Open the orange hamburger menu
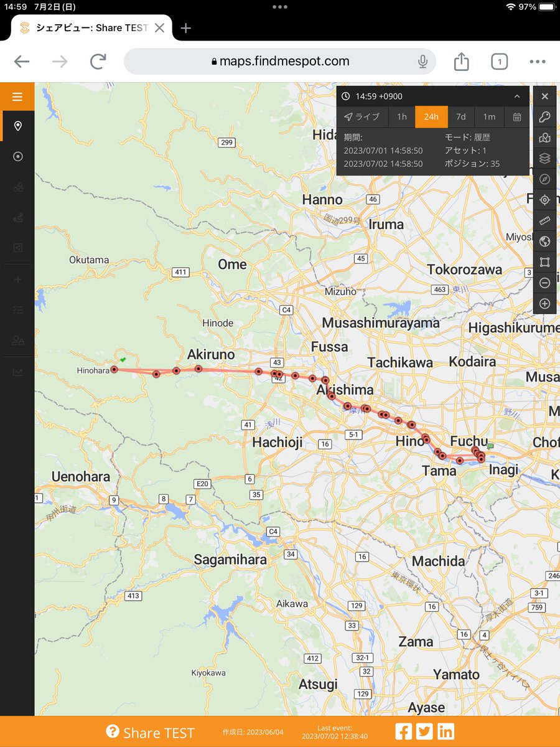This screenshot has width=560, height=747. pos(17,96)
